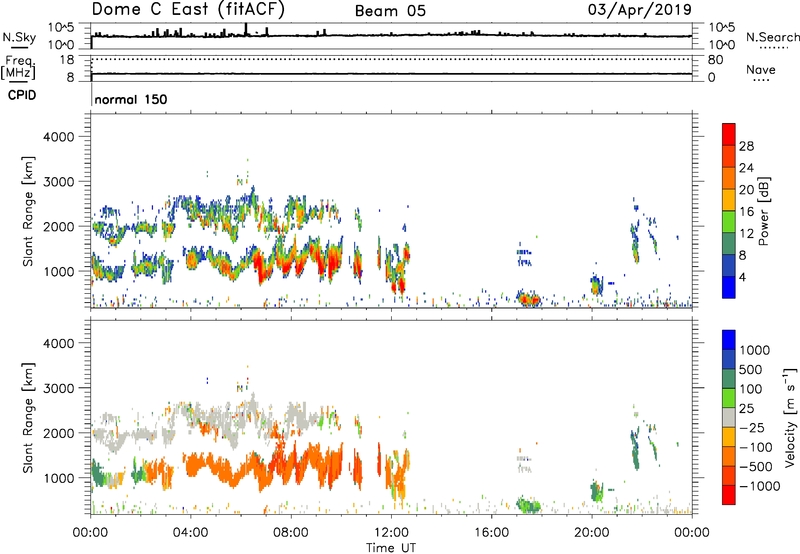Select the '4000' tick on the power panel
This screenshot has width=800, height=554.
(x=58, y=137)
